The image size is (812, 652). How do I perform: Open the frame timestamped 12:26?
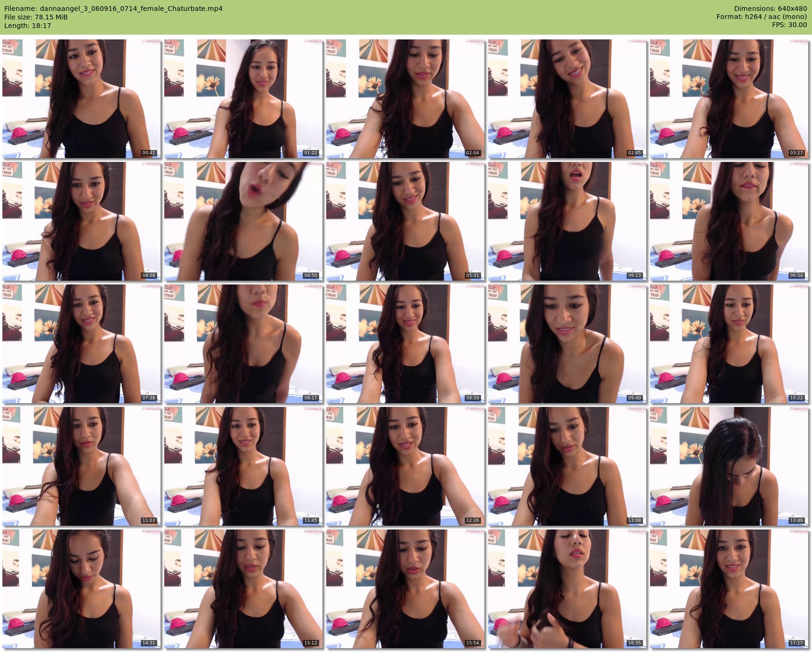(x=405, y=466)
